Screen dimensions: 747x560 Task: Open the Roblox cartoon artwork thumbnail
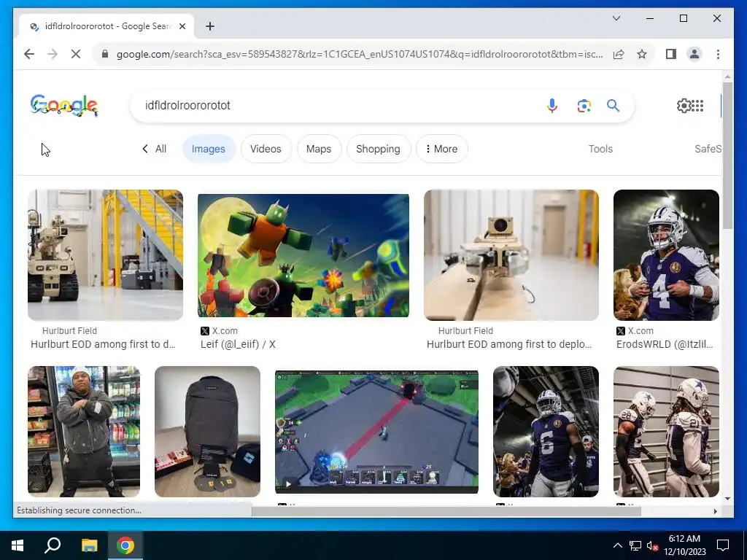pos(303,255)
